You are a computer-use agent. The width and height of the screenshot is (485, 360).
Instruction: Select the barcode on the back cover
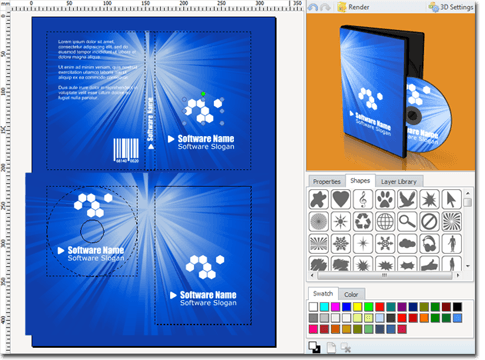click(126, 151)
